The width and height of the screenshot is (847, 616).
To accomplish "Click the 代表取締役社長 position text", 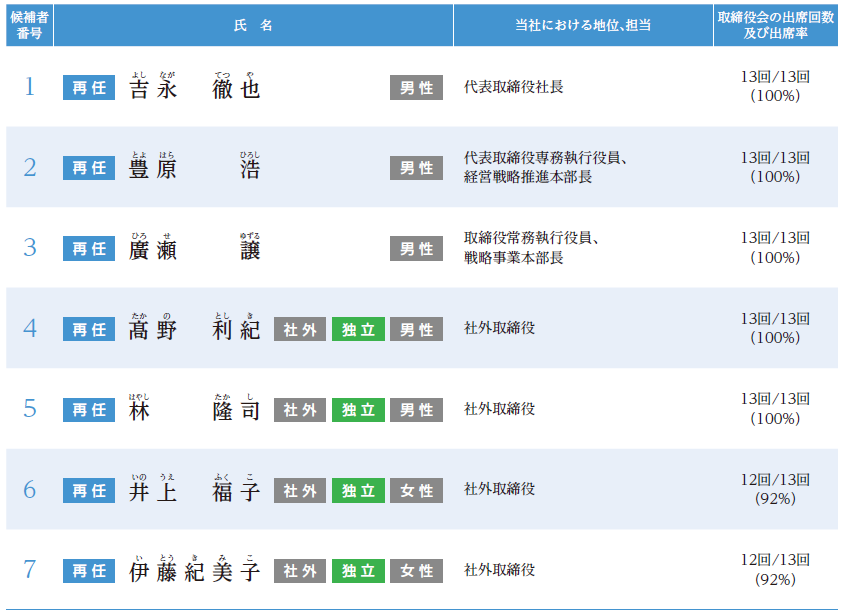I will pos(513,87).
